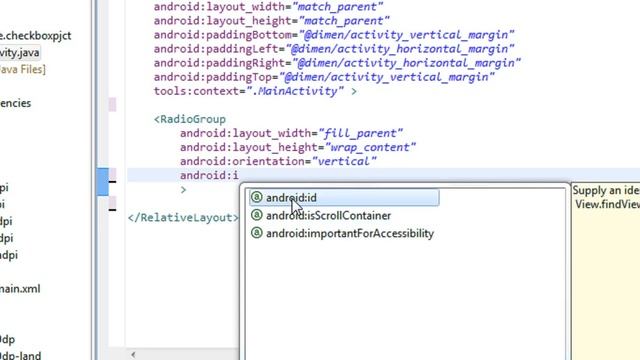Choose android:isScrollContainer from completion list

(328, 216)
